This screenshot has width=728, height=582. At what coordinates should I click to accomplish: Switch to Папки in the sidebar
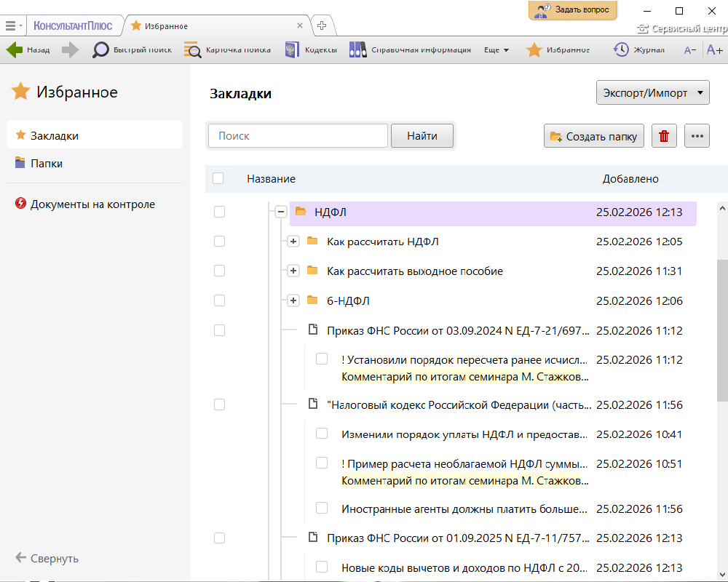tap(46, 164)
